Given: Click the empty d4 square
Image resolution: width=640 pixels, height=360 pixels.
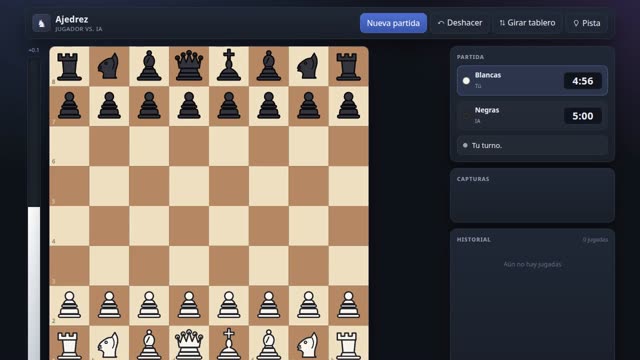Looking at the screenshot, I should (189, 226).
